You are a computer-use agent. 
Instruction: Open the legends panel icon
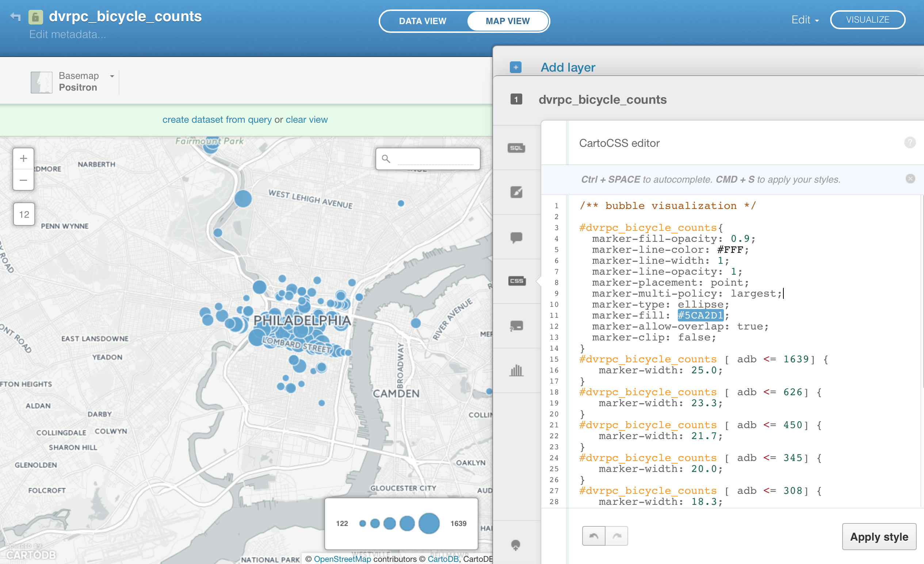click(516, 326)
